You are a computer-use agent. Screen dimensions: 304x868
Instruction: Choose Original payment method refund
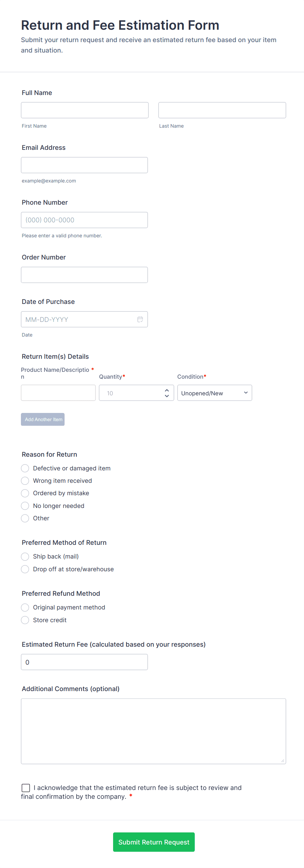(25, 607)
